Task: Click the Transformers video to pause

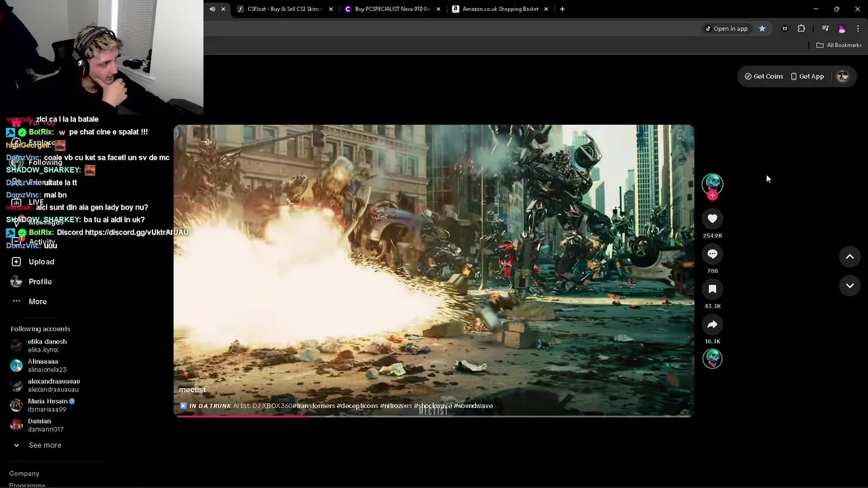Action: (x=434, y=270)
